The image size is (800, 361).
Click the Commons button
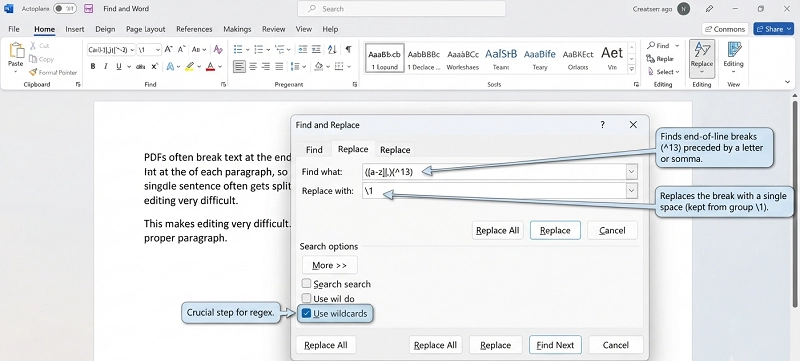[x=725, y=29]
